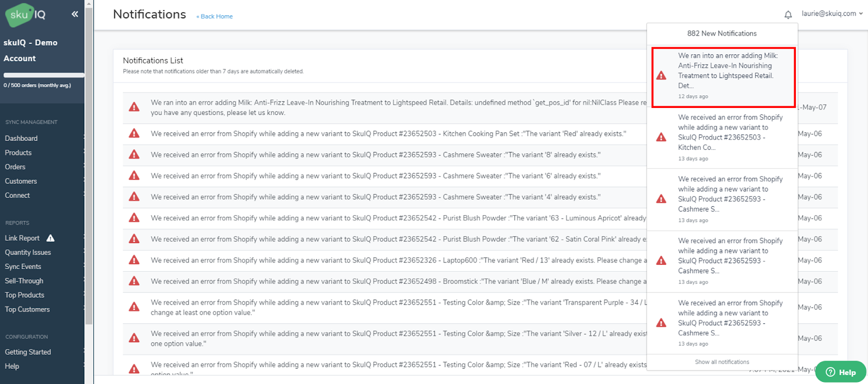The image size is (868, 384).
Task: Open laurie@skuiq.com account dropdown
Action: 832,14
